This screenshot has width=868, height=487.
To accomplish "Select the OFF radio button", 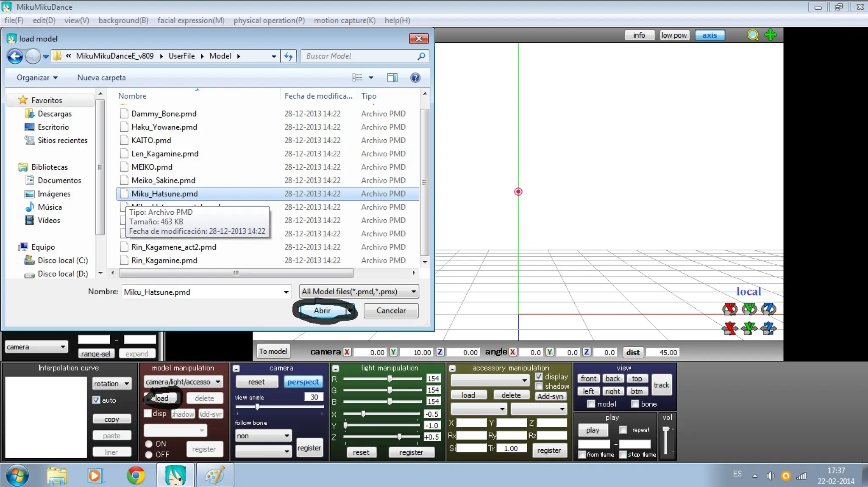I will pos(149,454).
